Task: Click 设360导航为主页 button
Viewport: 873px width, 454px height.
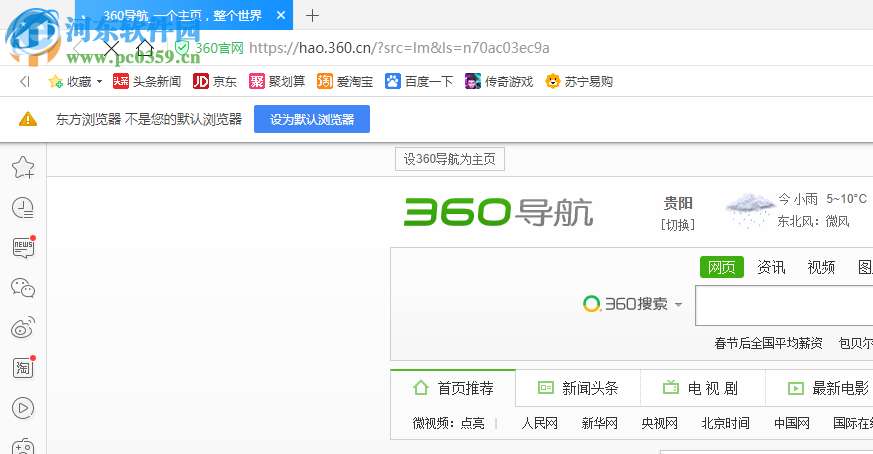Action: [450, 159]
